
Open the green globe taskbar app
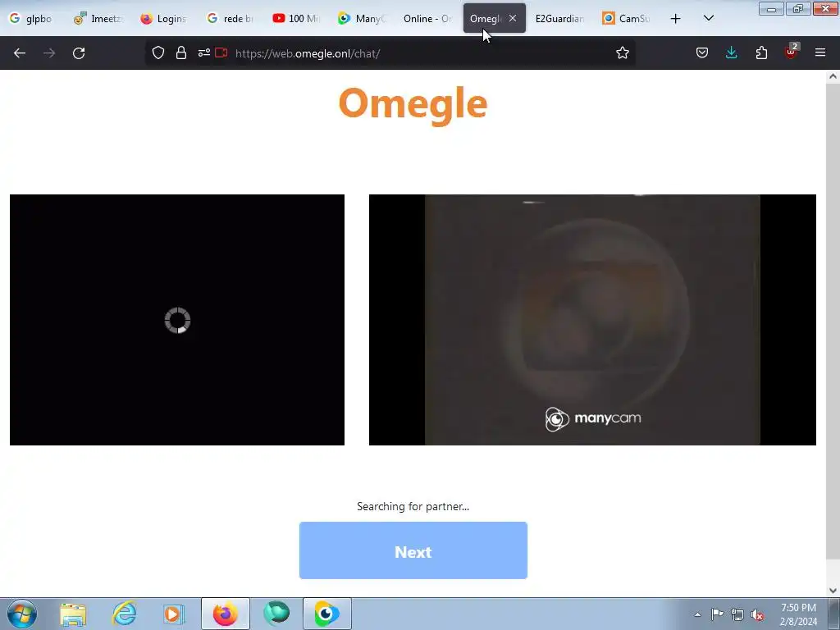276,614
